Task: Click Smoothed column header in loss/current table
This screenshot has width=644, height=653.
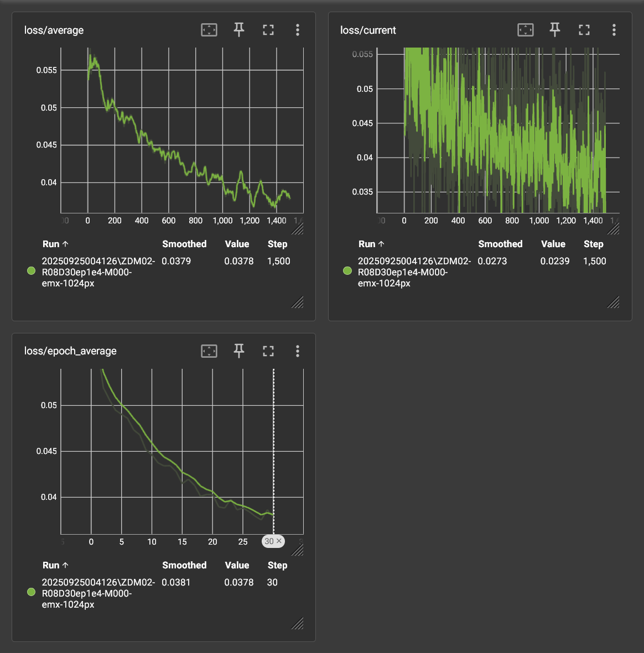Action: (x=500, y=244)
